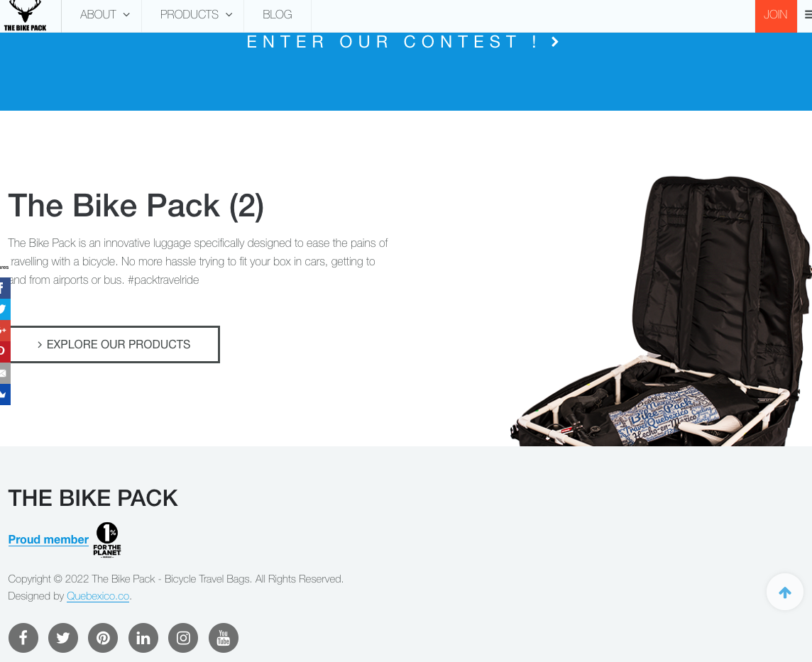Open the YouTube footer icon
The image size is (812, 662).
(x=224, y=638)
